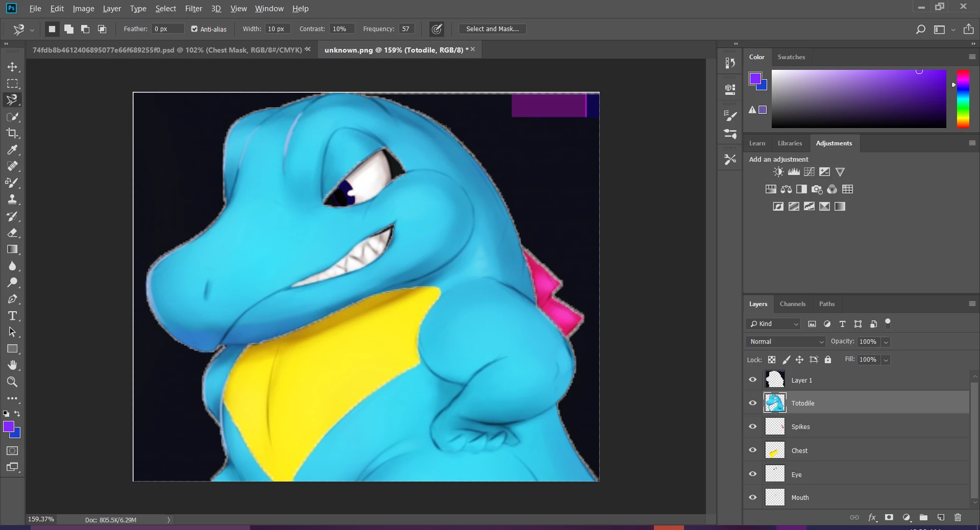The width and height of the screenshot is (980, 530).
Task: Hide the Chest layer visibility
Action: [x=752, y=450]
